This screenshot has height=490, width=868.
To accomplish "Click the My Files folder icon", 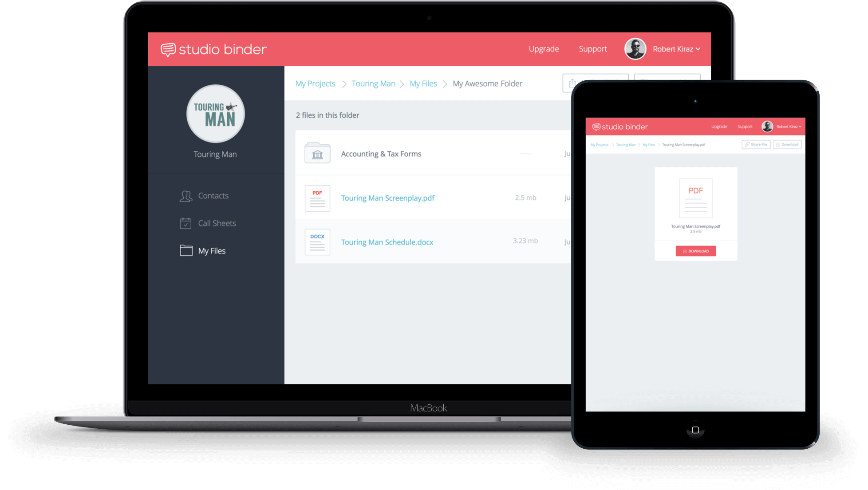I will click(186, 250).
